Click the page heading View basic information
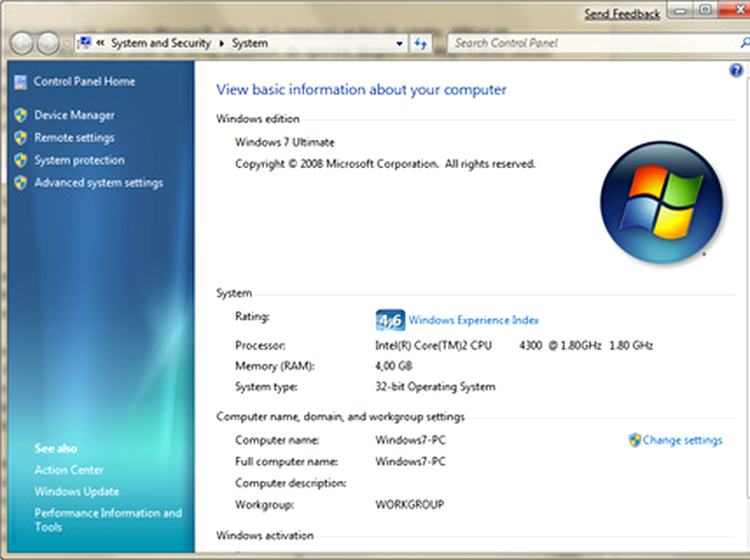The width and height of the screenshot is (750, 560). (361, 89)
